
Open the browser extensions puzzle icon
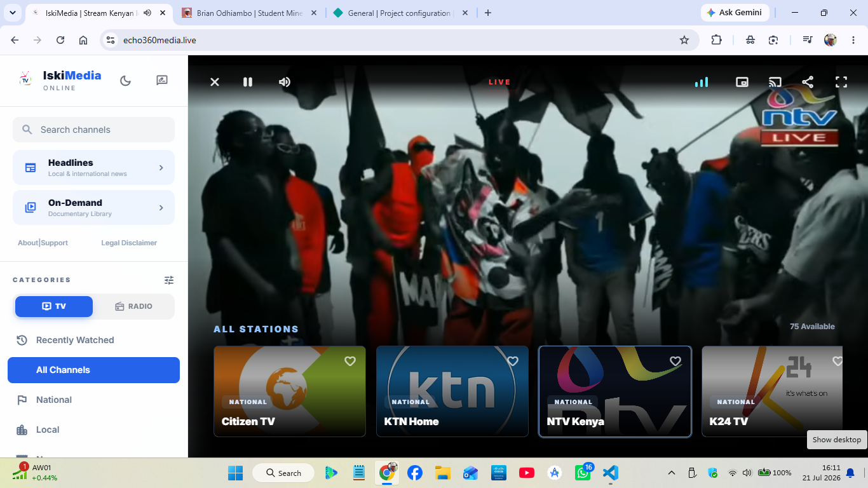coord(716,40)
